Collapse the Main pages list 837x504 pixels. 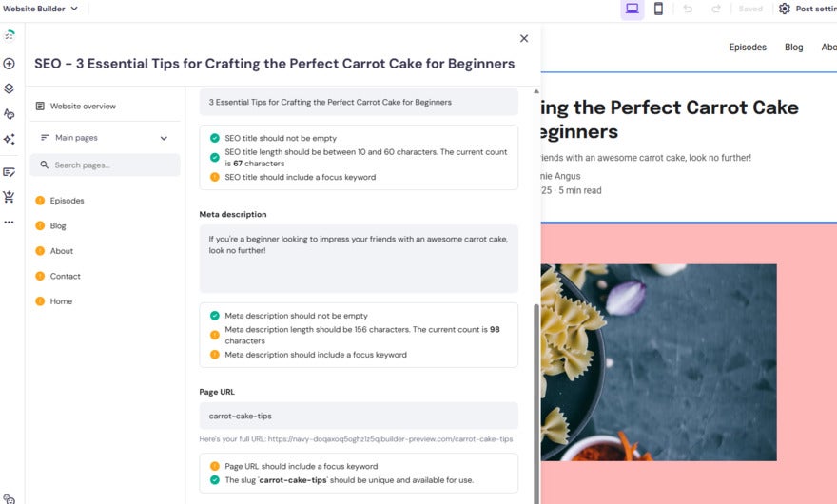[164, 138]
